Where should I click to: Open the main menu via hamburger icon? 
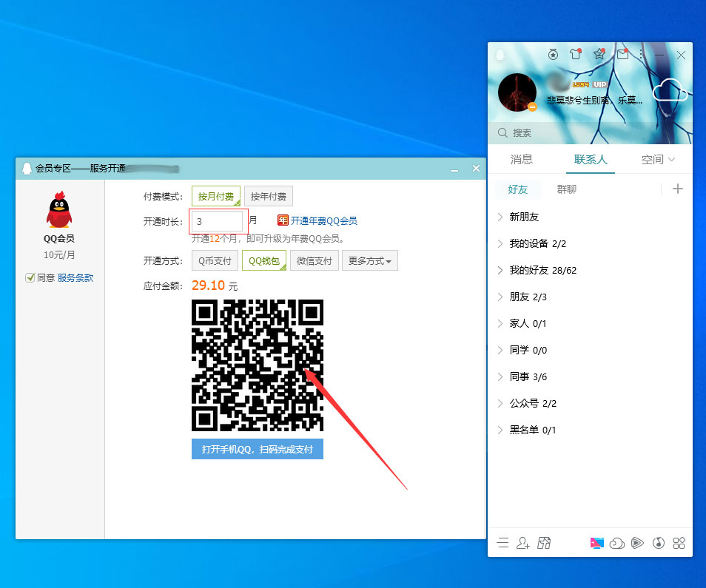(x=502, y=542)
